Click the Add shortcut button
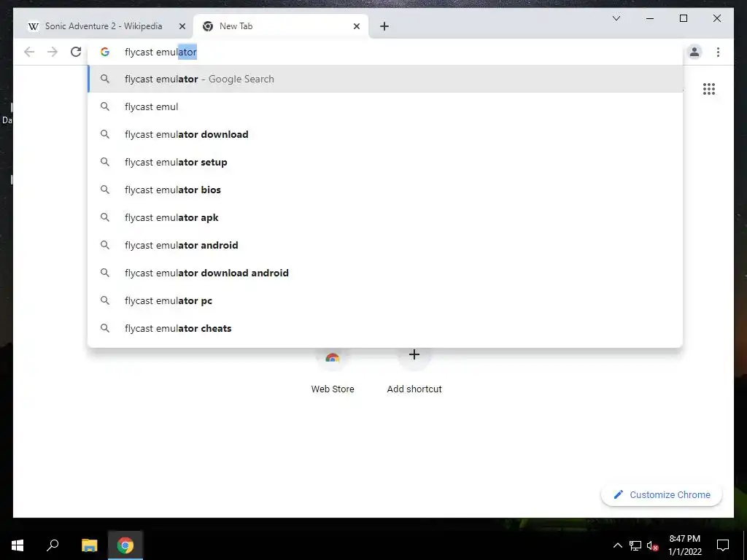Screen dimensions: 747x560 pyautogui.click(x=414, y=371)
